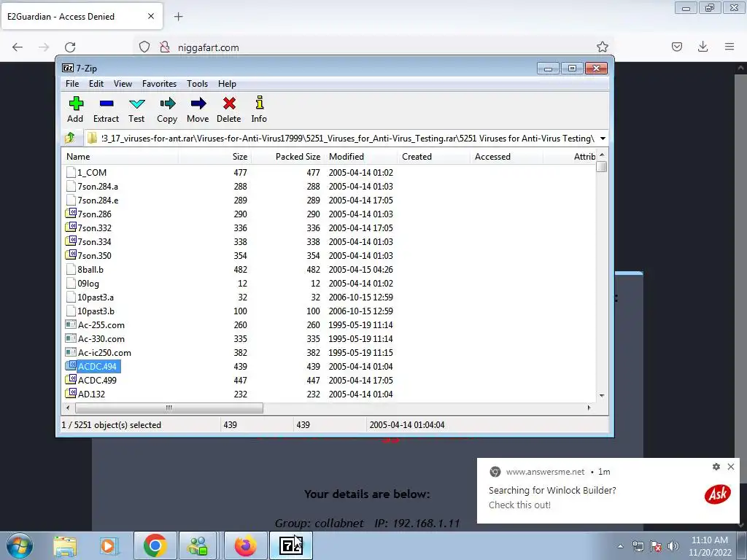Image resolution: width=747 pixels, height=560 pixels.
Task: Expand the 7-Zip address path dropdown
Action: [x=603, y=138]
